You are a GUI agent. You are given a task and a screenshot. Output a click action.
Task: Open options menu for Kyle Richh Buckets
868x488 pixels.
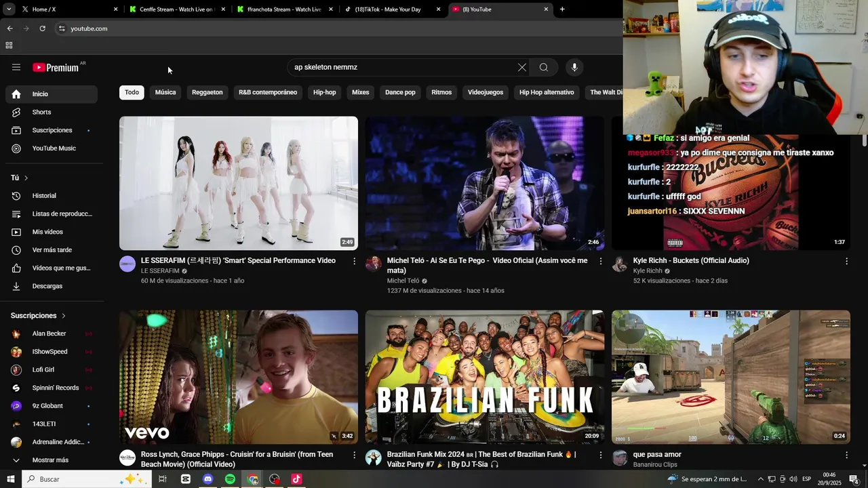coord(846,261)
